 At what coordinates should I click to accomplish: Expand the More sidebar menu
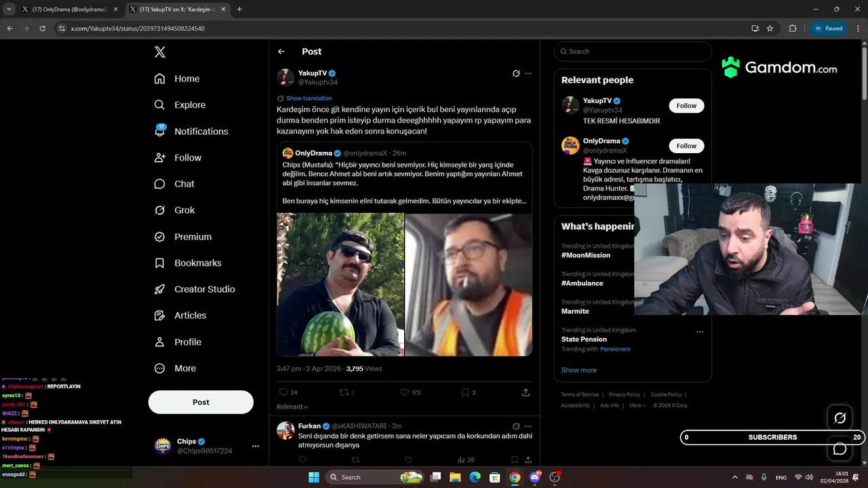point(175,368)
